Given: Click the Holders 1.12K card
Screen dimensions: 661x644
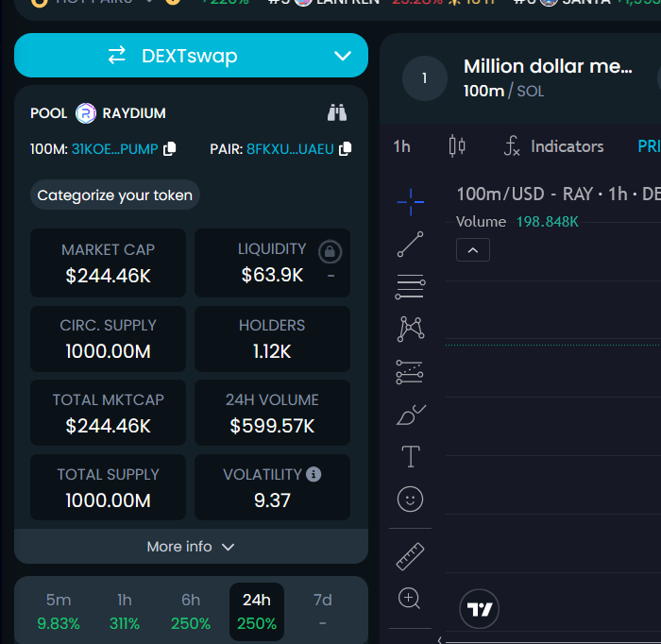Looking at the screenshot, I should [x=272, y=339].
